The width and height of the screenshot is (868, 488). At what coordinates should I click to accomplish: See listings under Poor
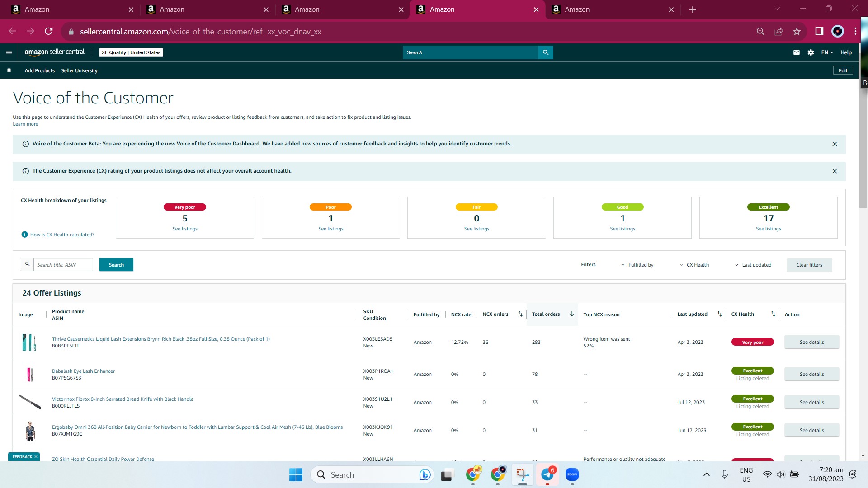click(331, 229)
